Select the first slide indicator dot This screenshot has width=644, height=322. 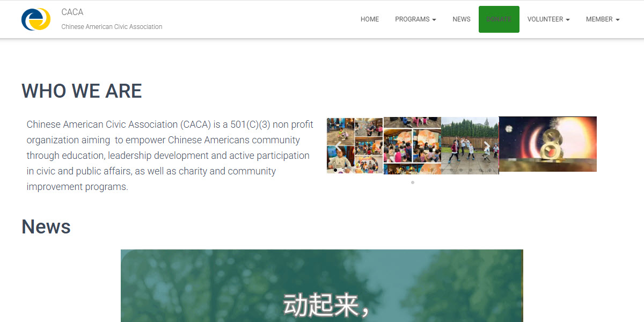(335, 170)
